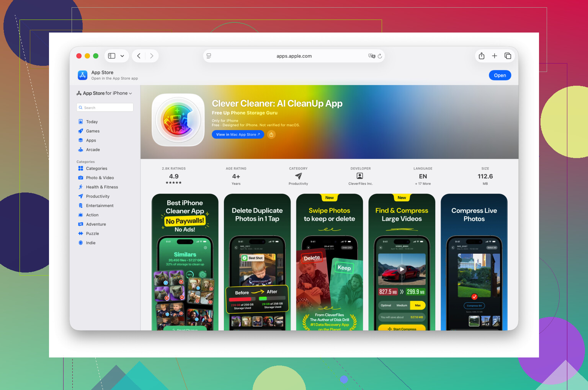Open a new tab
The width and height of the screenshot is (588, 390).
495,56
